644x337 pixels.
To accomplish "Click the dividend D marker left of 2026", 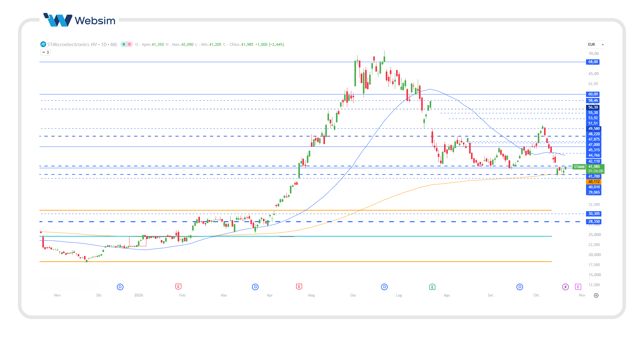I will pos(120,287).
